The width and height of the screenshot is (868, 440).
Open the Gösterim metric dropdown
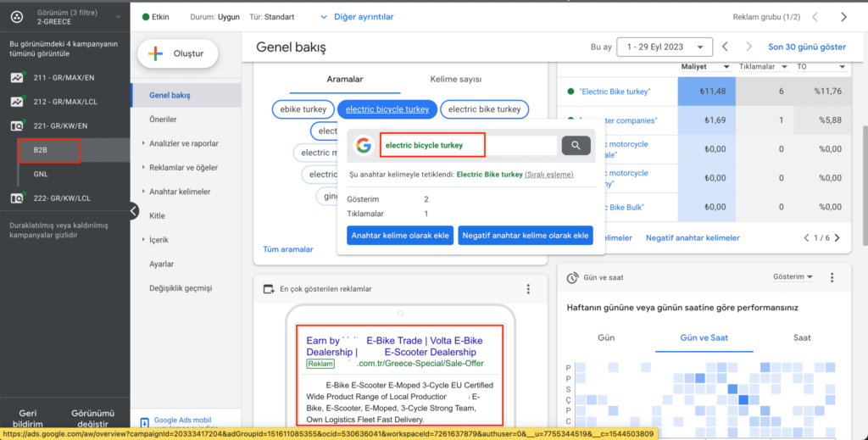pos(793,277)
